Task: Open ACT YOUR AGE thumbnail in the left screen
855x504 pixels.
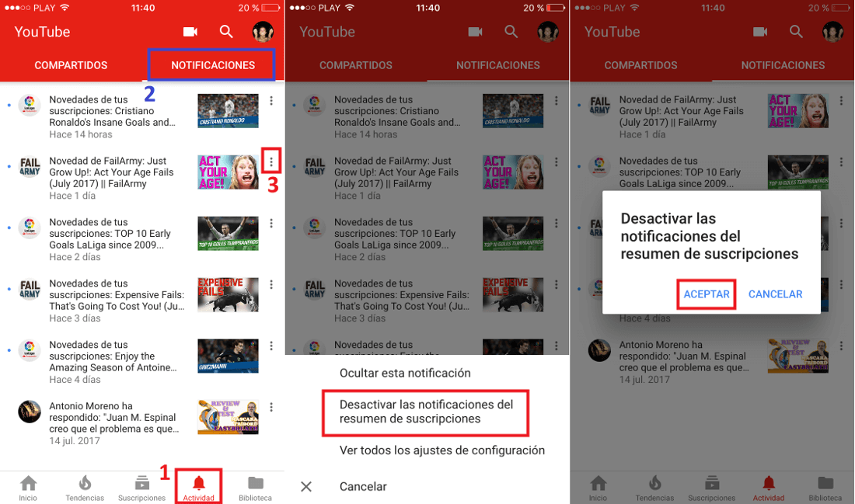Action: 228,172
